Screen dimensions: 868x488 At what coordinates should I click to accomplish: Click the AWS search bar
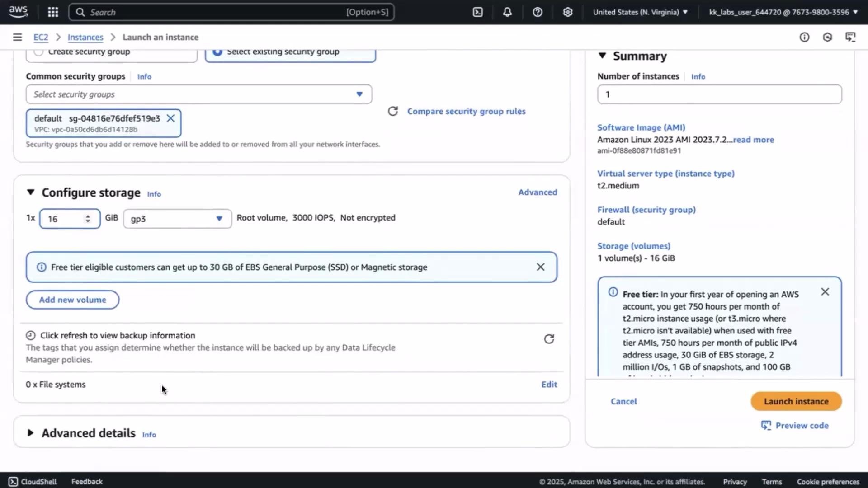(x=231, y=12)
